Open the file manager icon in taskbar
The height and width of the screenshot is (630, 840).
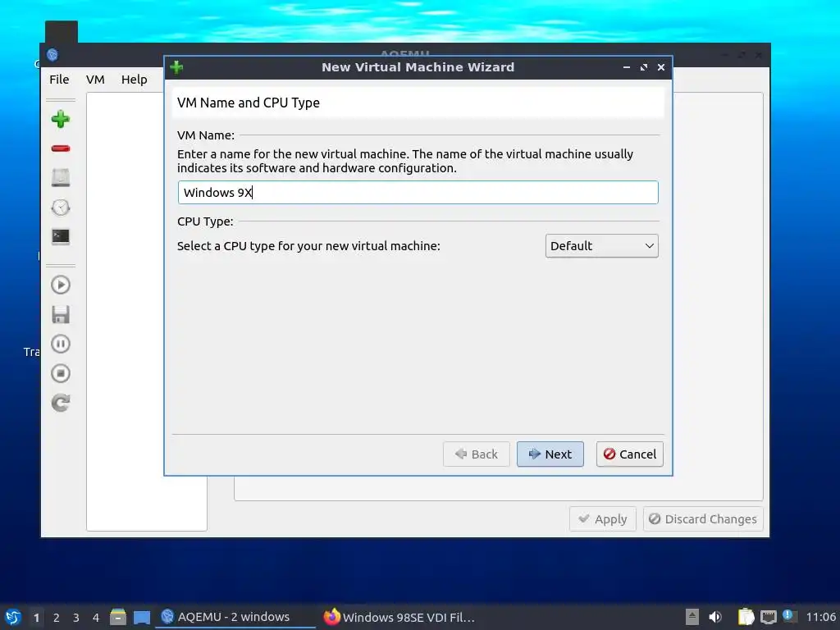118,617
